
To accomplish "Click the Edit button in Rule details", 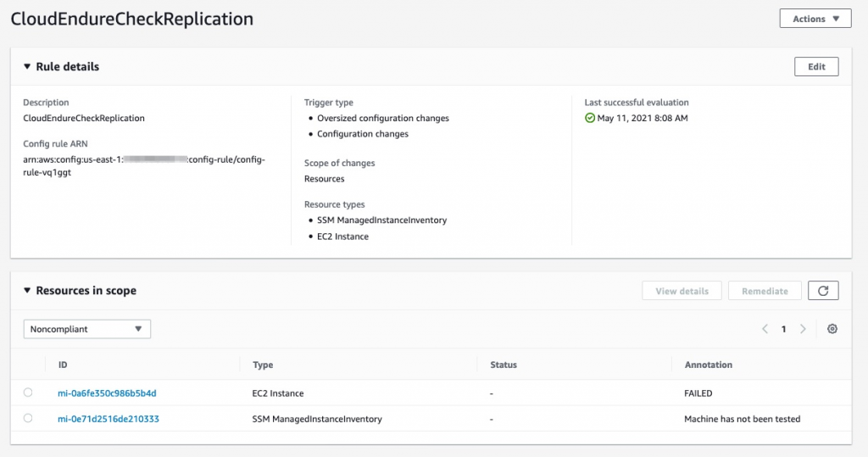I will pos(816,66).
